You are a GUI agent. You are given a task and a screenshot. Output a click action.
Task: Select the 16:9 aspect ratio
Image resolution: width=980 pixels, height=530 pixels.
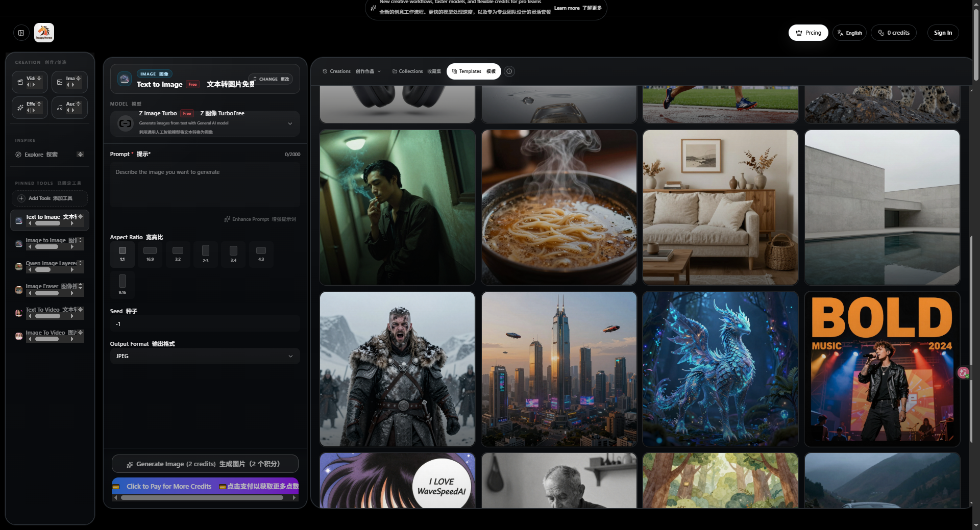tap(150, 254)
